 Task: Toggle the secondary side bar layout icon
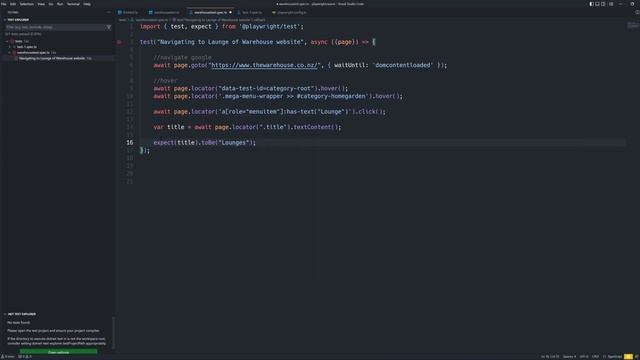tap(603, 4)
